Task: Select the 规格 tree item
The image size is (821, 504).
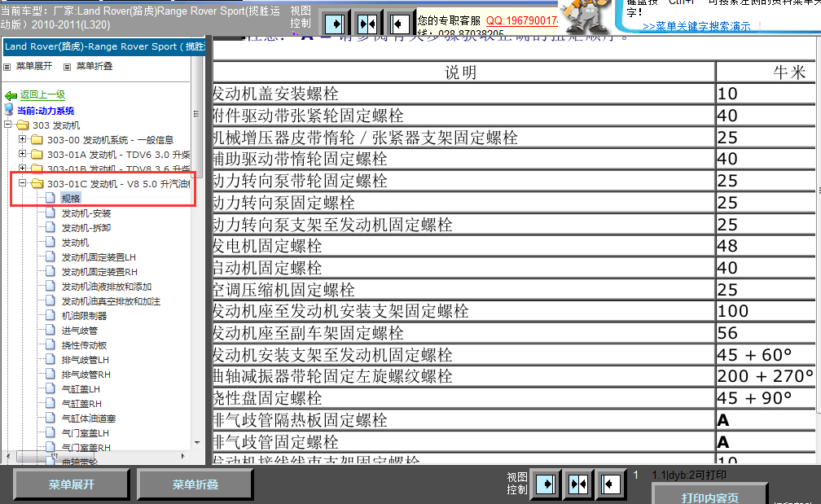Action: click(71, 199)
